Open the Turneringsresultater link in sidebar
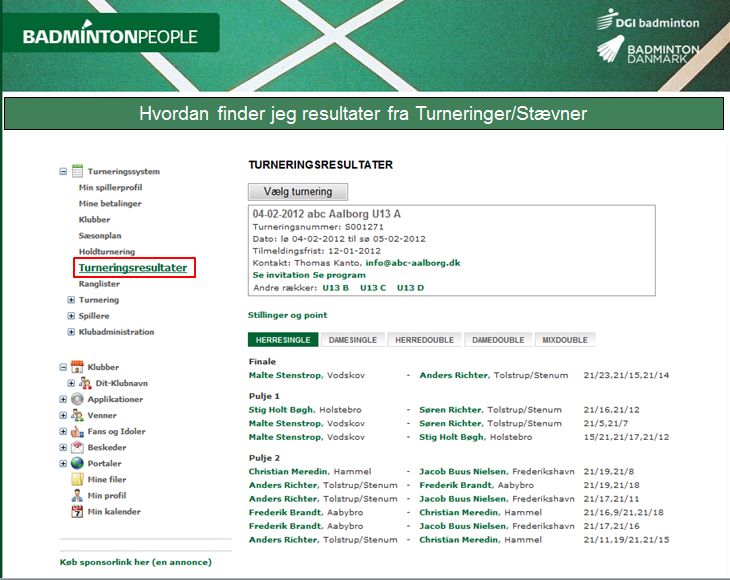 [x=133, y=268]
